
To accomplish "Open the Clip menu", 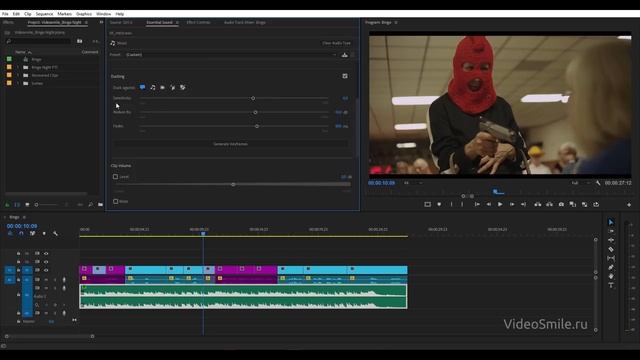I will coord(28,14).
